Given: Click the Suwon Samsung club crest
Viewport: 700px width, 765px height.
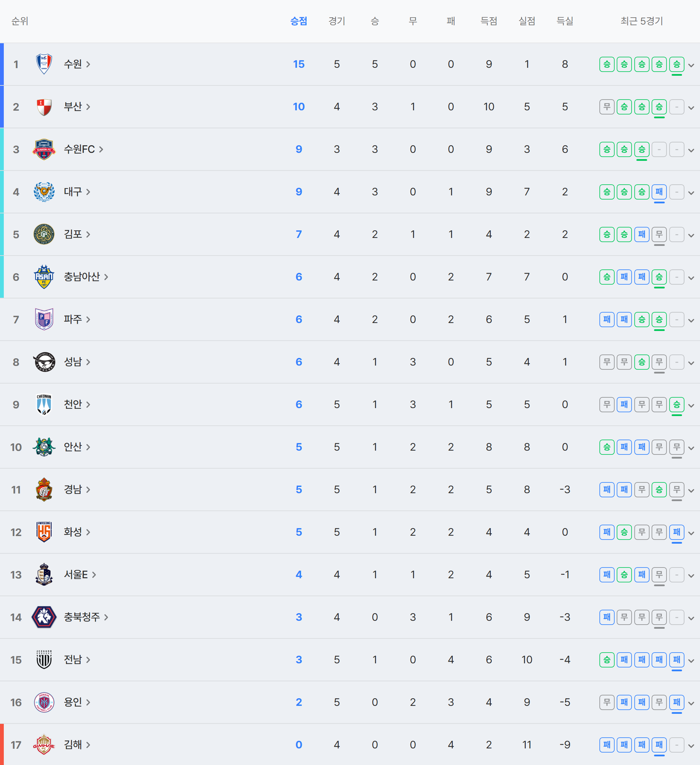Looking at the screenshot, I should [x=44, y=64].
